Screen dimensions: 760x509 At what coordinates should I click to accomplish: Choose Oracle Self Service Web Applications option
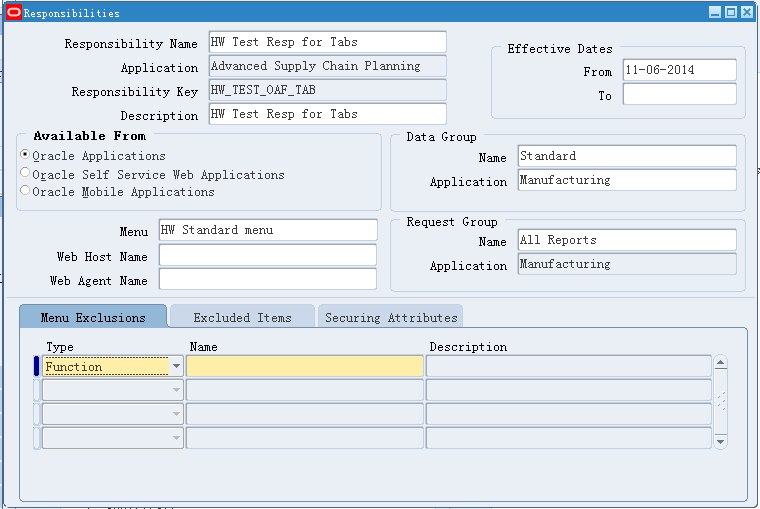click(25, 173)
